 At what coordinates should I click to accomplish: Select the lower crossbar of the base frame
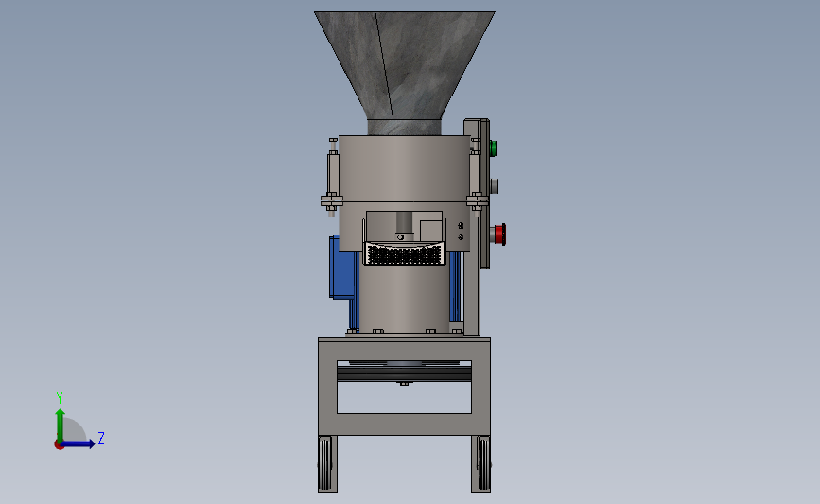[404, 425]
